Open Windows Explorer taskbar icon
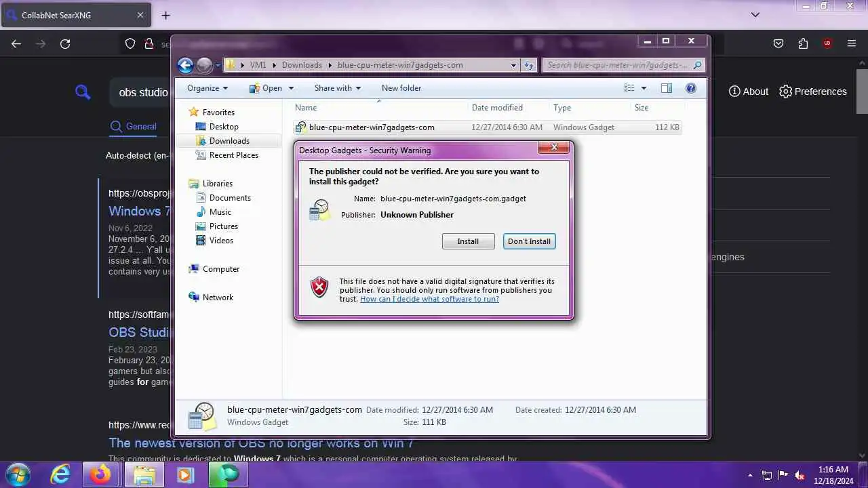This screenshot has height=488, width=868. coord(143,474)
